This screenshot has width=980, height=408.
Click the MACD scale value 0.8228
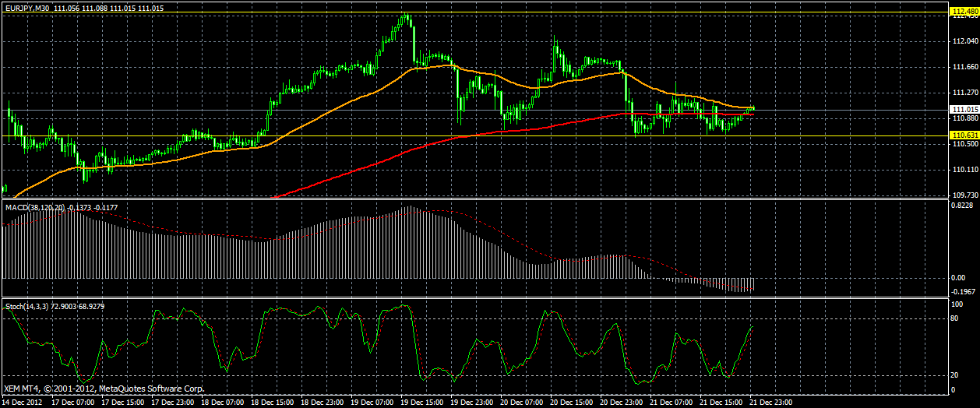tap(964, 205)
